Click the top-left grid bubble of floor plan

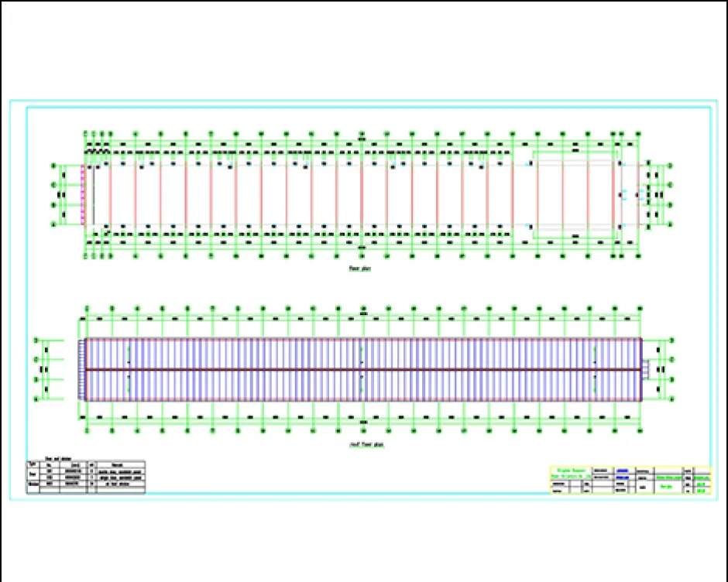[85, 134]
